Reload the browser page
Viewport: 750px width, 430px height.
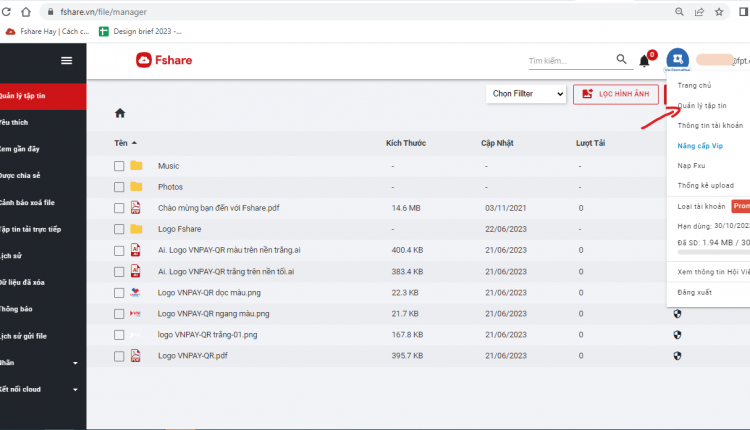click(x=6, y=12)
